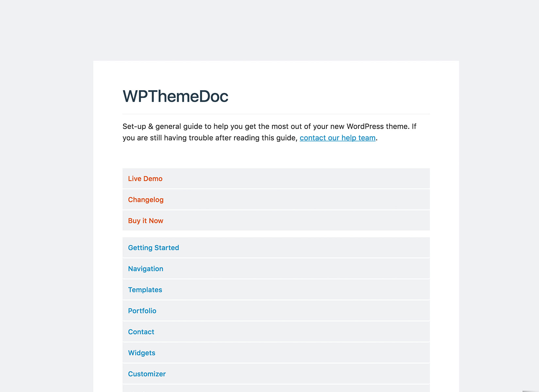
Task: Select the Widgets section
Action: pos(141,353)
